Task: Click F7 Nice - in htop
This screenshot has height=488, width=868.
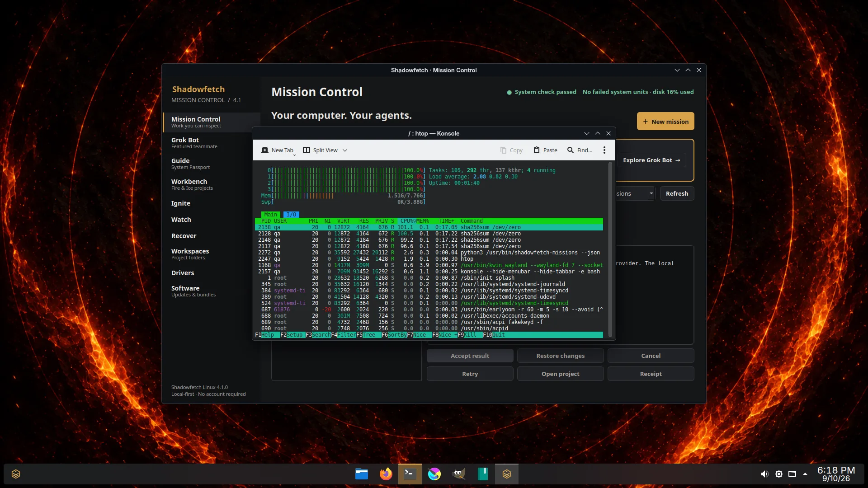Action: point(419,335)
